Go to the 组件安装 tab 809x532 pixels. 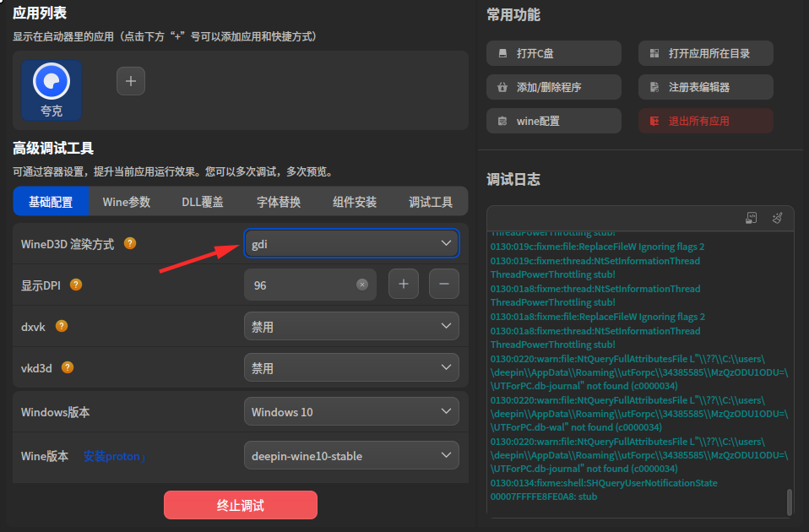point(355,201)
